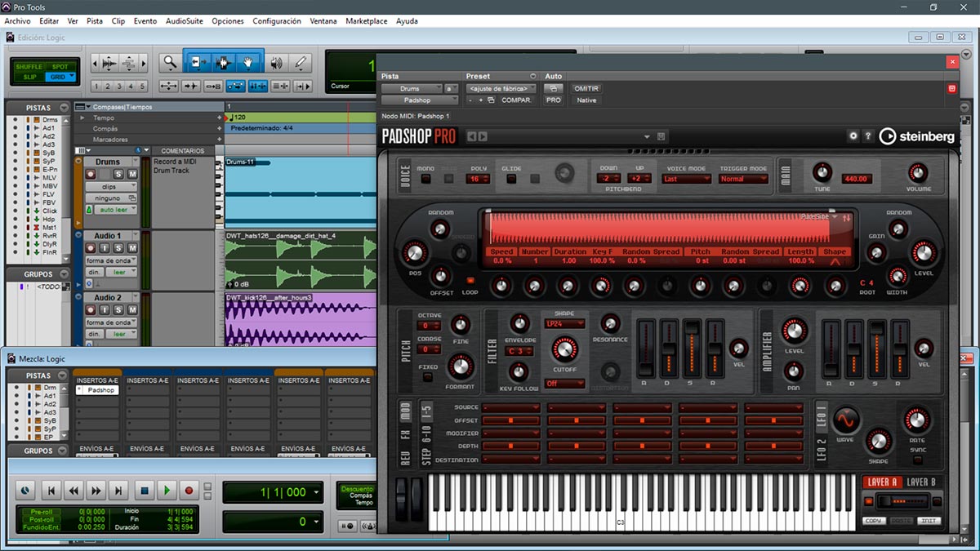Viewport: 980px width, 551px height.
Task: Click OMITIR to bypass plug-in
Action: (586, 88)
